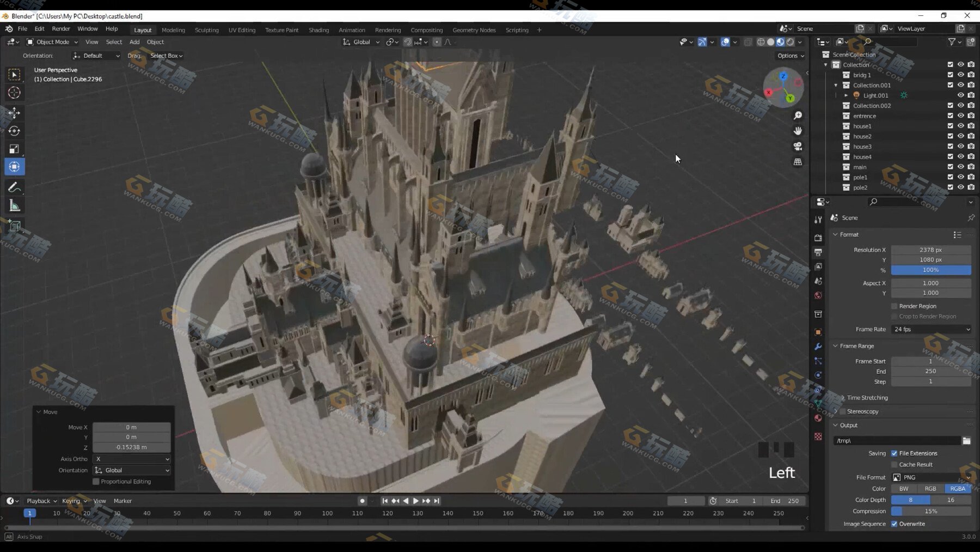This screenshot has height=552, width=980.
Task: Select the Measure tool
Action: coord(15,206)
